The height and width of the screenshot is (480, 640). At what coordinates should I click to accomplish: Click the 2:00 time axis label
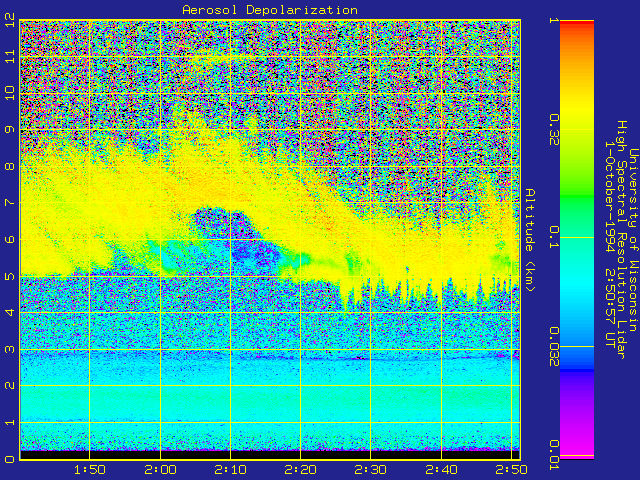[x=160, y=470]
